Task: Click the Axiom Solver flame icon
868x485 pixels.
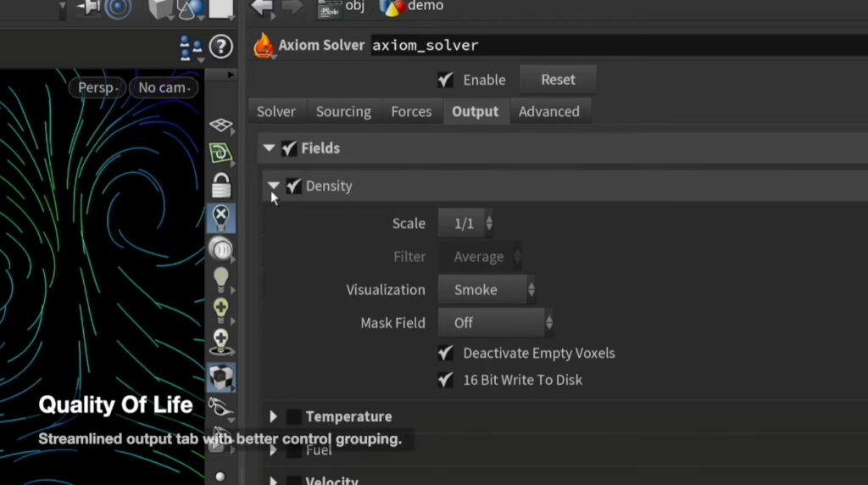Action: 264,46
